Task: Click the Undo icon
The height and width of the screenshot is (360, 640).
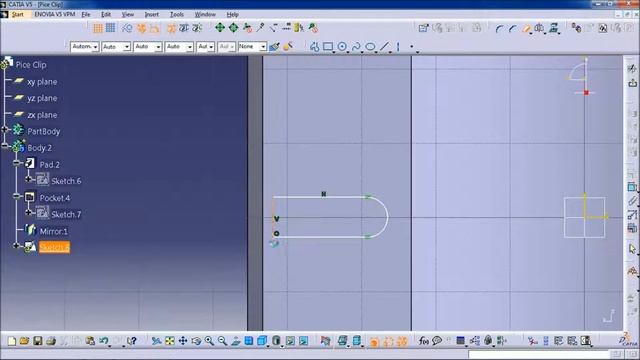Action: click(x=103, y=341)
